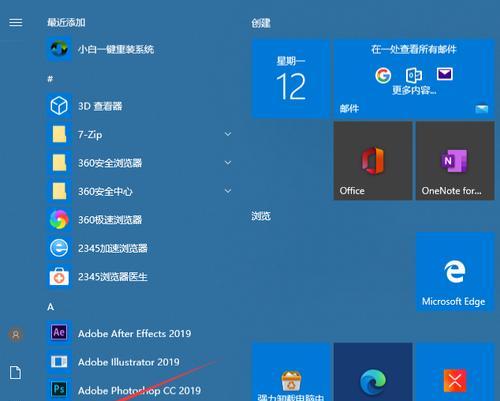This screenshot has width=500, height=401.
Task: Open the Documents icon in sidebar
Action: tap(15, 372)
